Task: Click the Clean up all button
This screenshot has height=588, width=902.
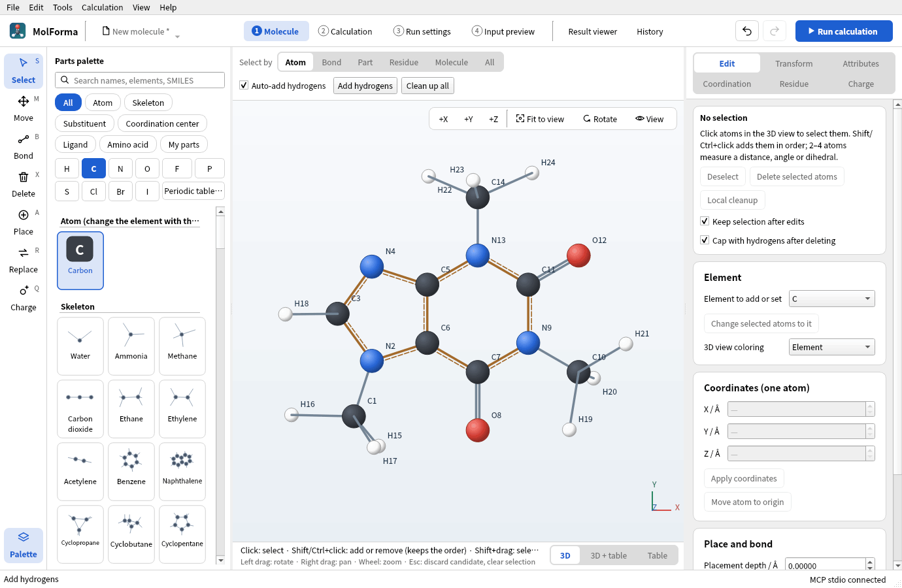Action: (x=427, y=86)
